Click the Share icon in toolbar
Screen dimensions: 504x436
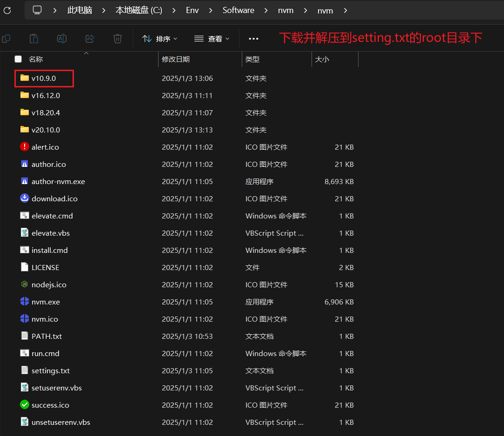(90, 39)
